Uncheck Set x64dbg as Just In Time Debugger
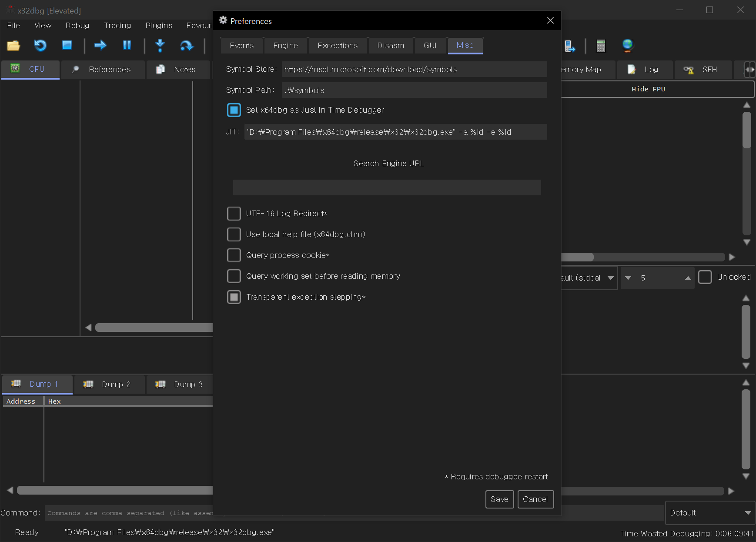 [x=234, y=110]
